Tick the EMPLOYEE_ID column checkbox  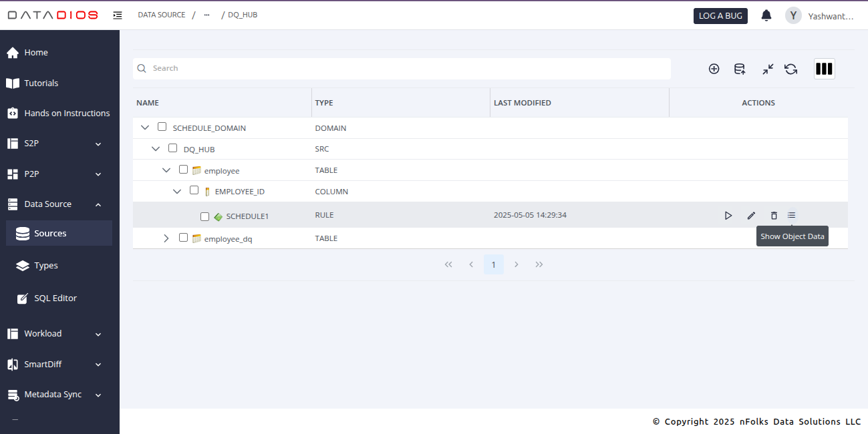pos(194,191)
